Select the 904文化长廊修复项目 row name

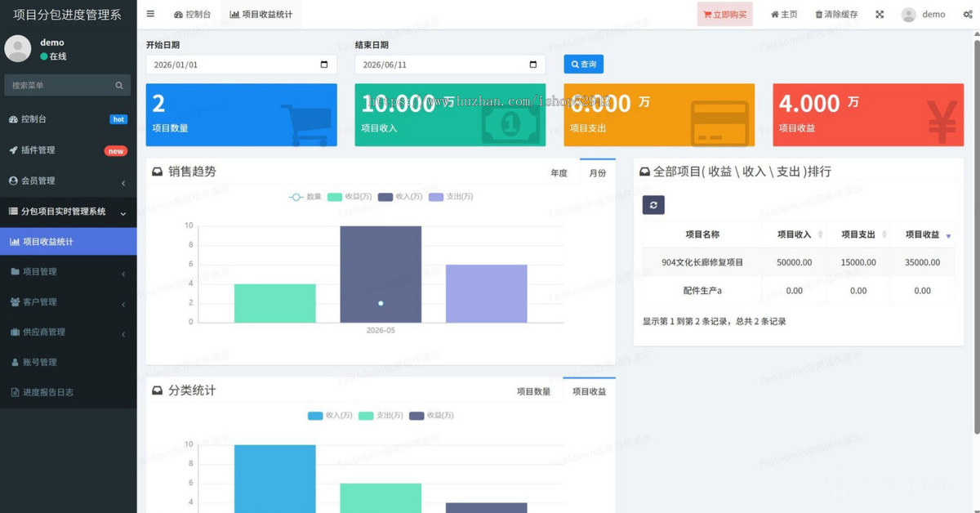click(x=702, y=262)
